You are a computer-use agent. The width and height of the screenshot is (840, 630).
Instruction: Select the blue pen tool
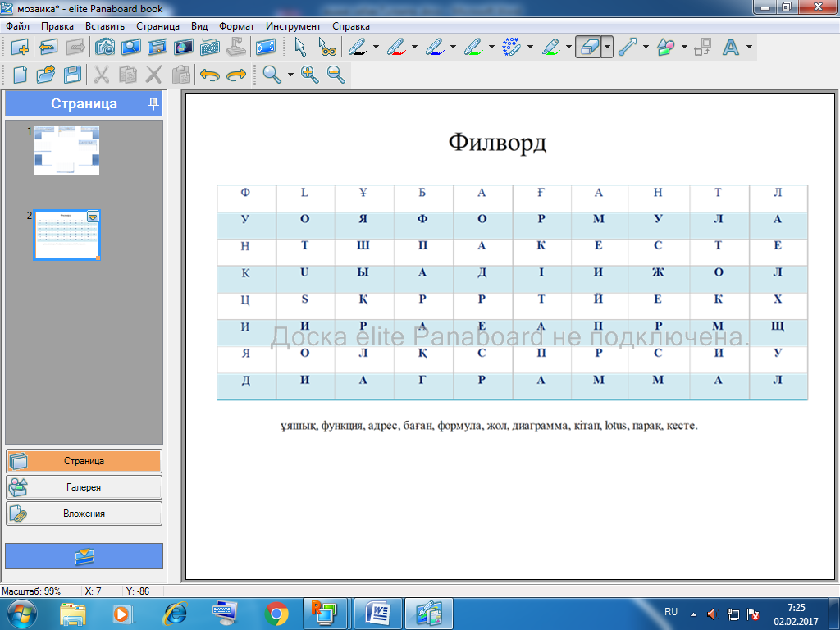click(x=435, y=48)
